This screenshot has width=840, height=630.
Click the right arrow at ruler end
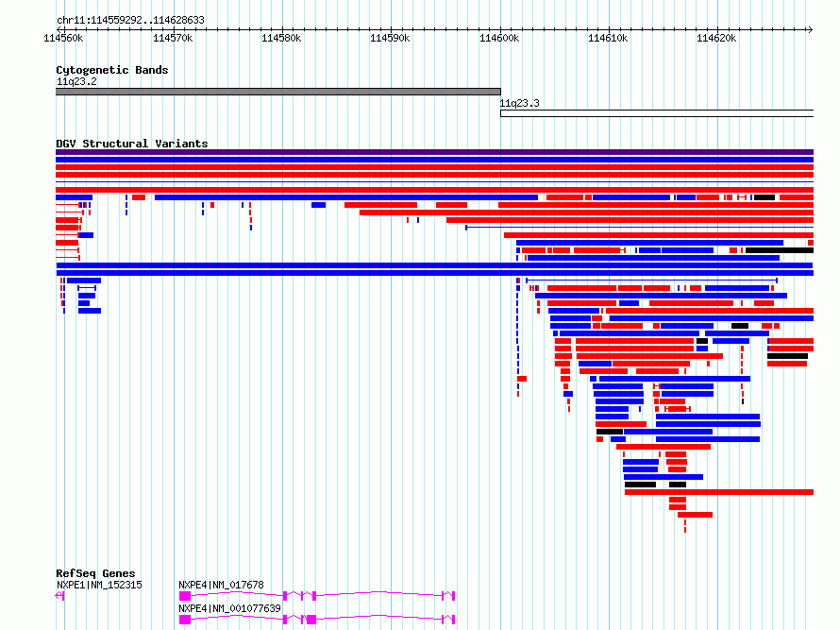pyautogui.click(x=810, y=29)
